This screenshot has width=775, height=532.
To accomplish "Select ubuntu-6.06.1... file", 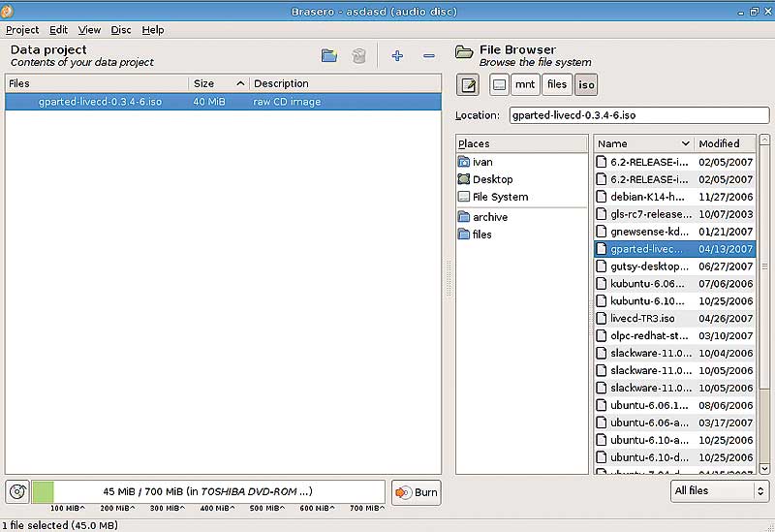I will pyautogui.click(x=674, y=405).
